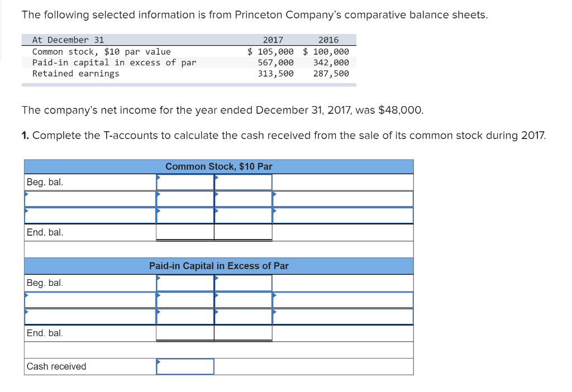Click the Beg. bal. credit field in Common Stock
Image resolution: width=572 pixels, height=392 pixels.
(x=243, y=181)
